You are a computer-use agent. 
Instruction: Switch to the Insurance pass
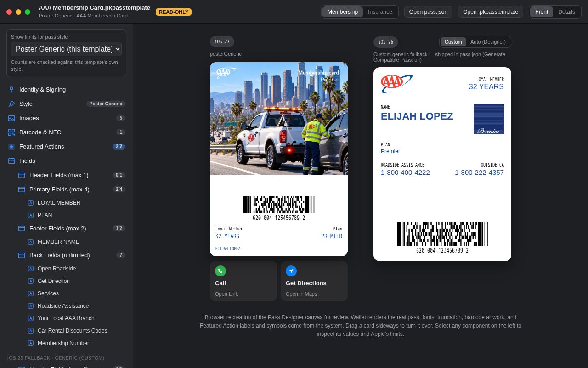tap(380, 12)
